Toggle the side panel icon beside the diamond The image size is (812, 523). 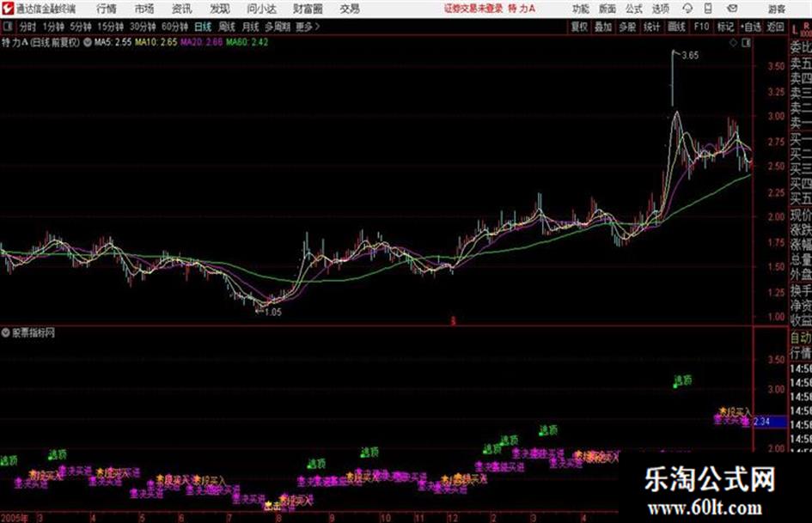pyautogui.click(x=746, y=43)
